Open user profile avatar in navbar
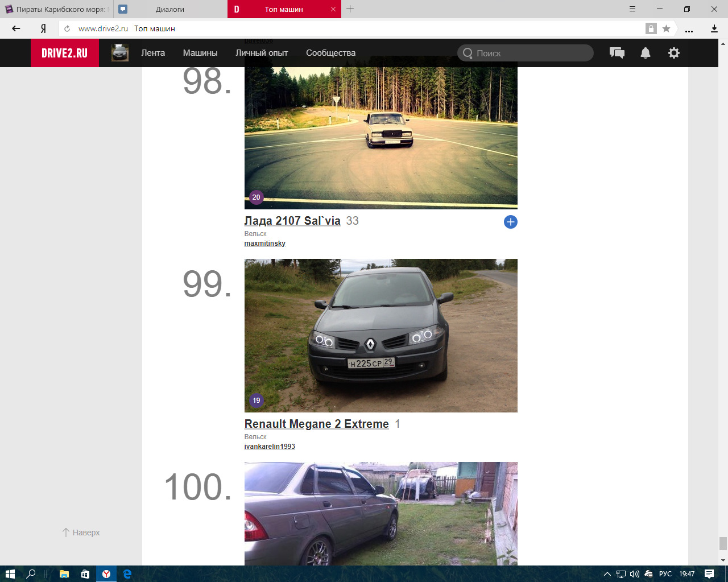 click(x=120, y=53)
